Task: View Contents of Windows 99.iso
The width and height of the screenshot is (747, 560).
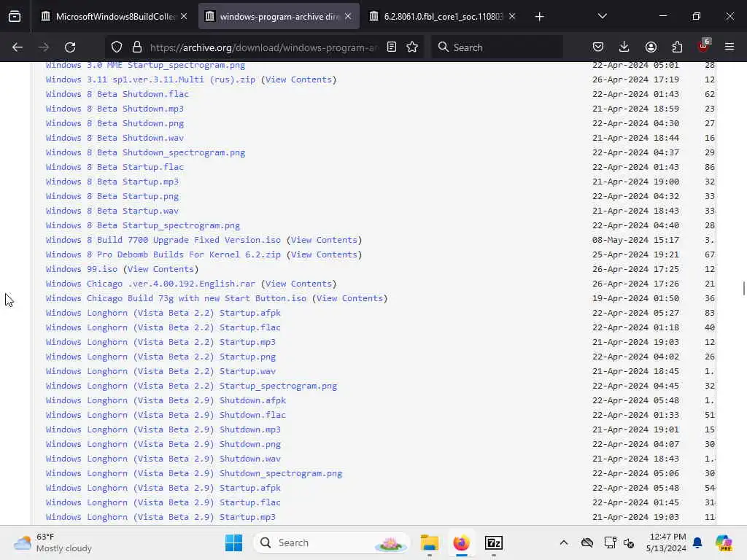Action: click(160, 269)
